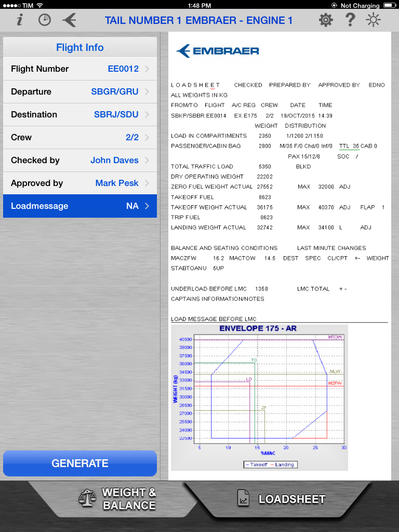The height and width of the screenshot is (532, 399).
Task: Expand the Crew 2/2 chevron
Action: [x=147, y=137]
